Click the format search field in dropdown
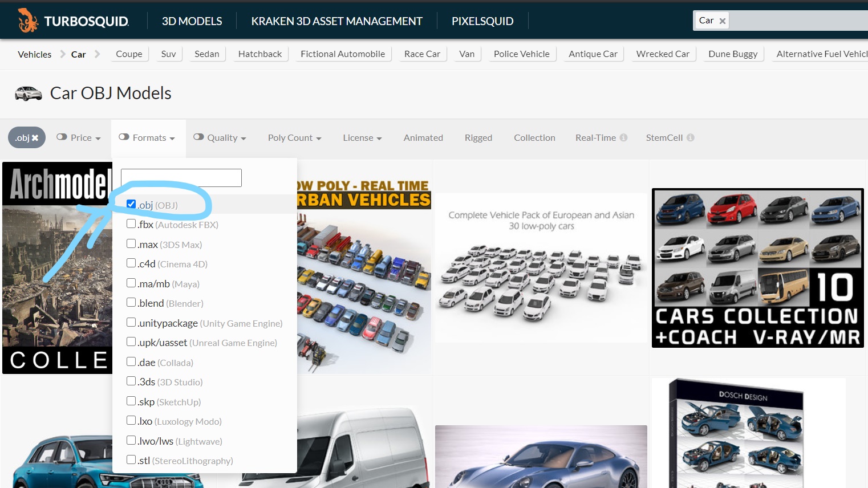Image resolution: width=868 pixels, height=488 pixels. point(181,178)
